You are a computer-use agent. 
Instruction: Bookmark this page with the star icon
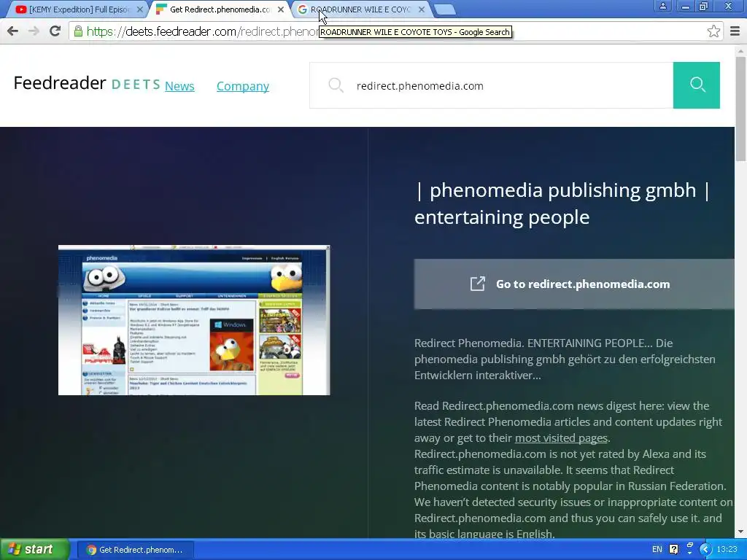713,31
